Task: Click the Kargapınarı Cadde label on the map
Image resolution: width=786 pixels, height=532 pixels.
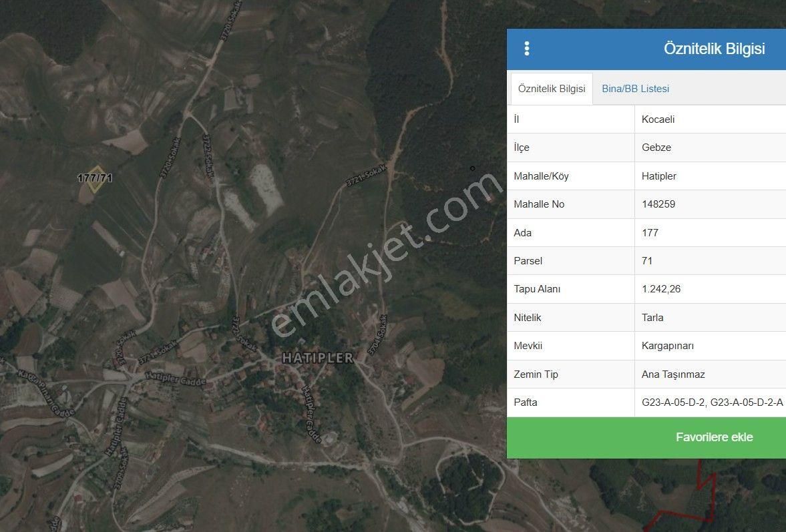Action: pos(46,392)
